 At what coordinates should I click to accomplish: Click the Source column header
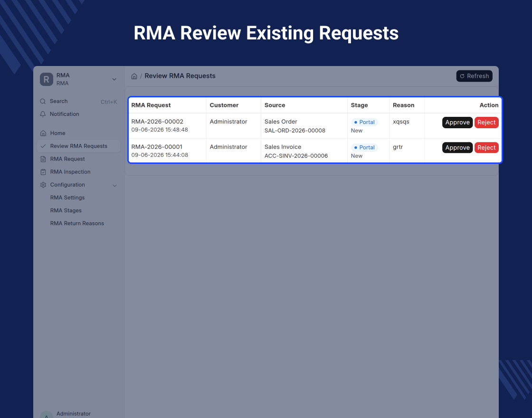coord(275,105)
